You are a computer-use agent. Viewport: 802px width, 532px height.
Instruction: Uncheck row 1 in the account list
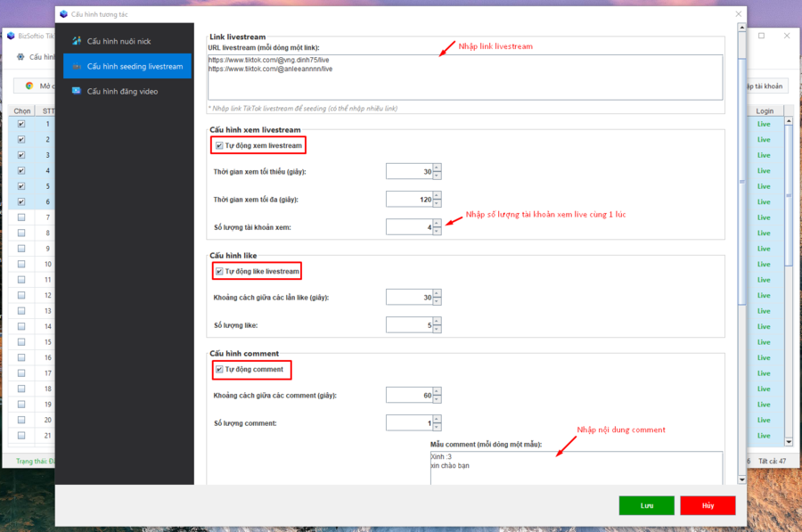[21, 124]
